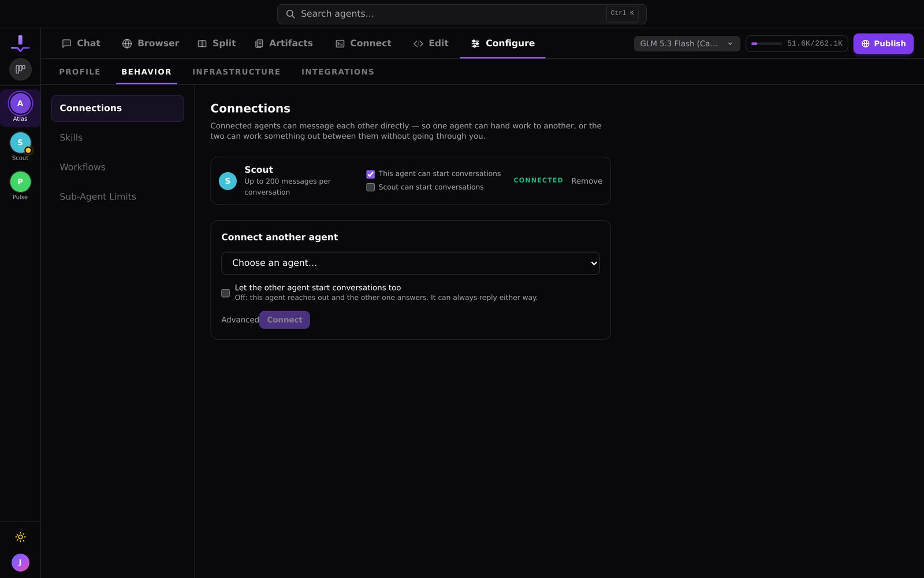The height and width of the screenshot is (578, 924).
Task: Switch to the Infrastructure sub-tab
Action: coord(236,72)
